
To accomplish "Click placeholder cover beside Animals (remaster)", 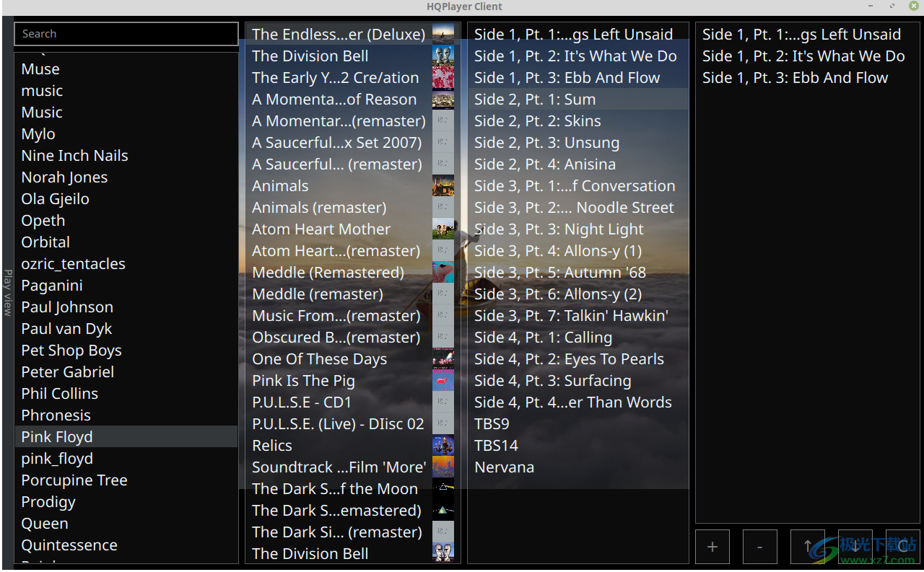I will point(443,207).
